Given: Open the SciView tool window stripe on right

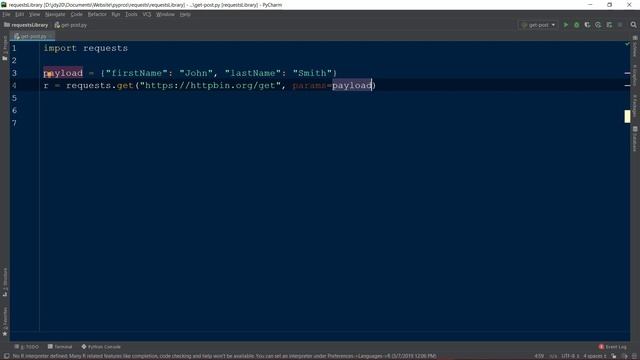Looking at the screenshot, I should (635, 47).
